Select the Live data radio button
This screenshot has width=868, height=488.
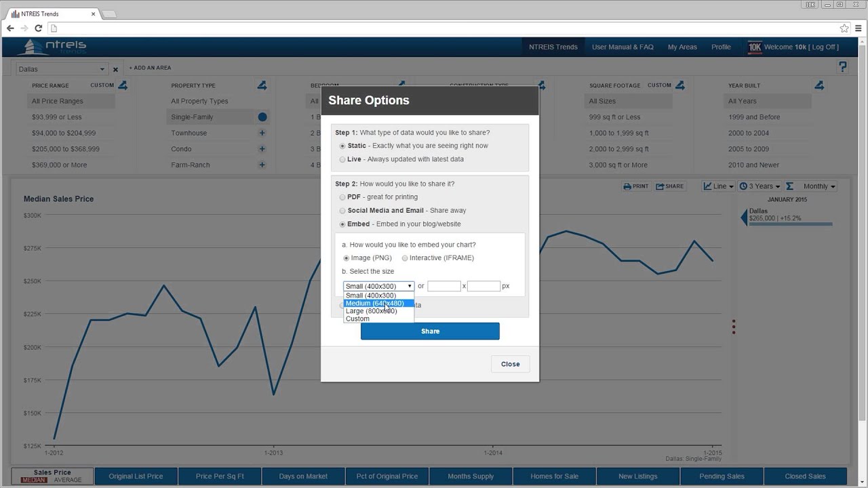[342, 159]
